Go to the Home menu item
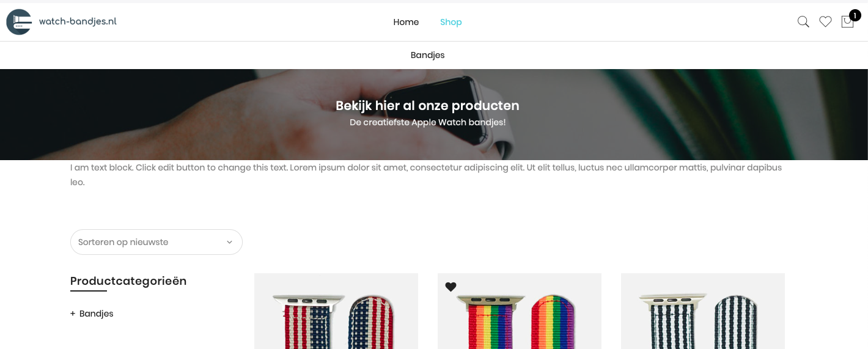The height and width of the screenshot is (349, 868). (406, 22)
